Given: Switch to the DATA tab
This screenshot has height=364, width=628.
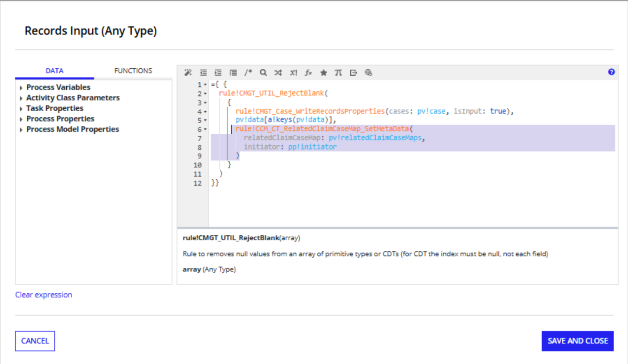Looking at the screenshot, I should click(55, 71).
